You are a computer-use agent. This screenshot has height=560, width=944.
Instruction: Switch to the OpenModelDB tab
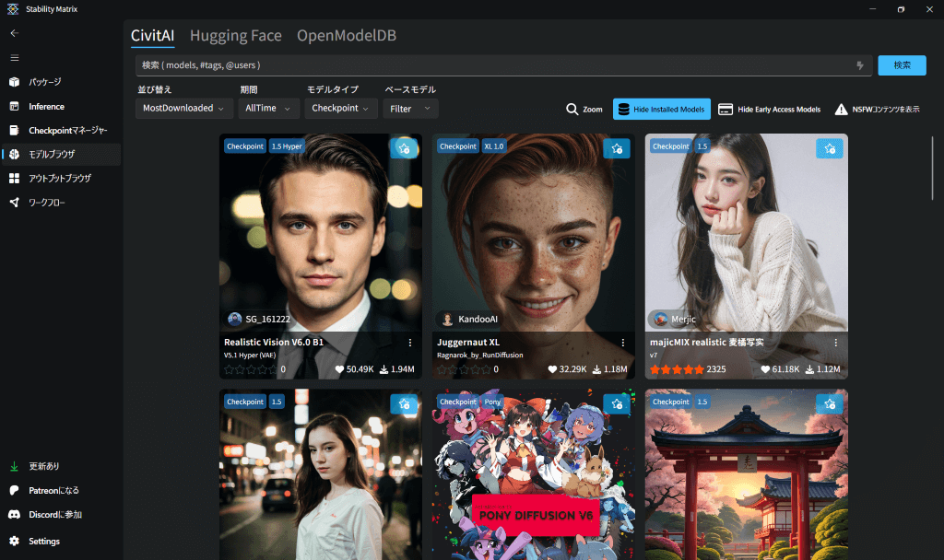coord(347,36)
